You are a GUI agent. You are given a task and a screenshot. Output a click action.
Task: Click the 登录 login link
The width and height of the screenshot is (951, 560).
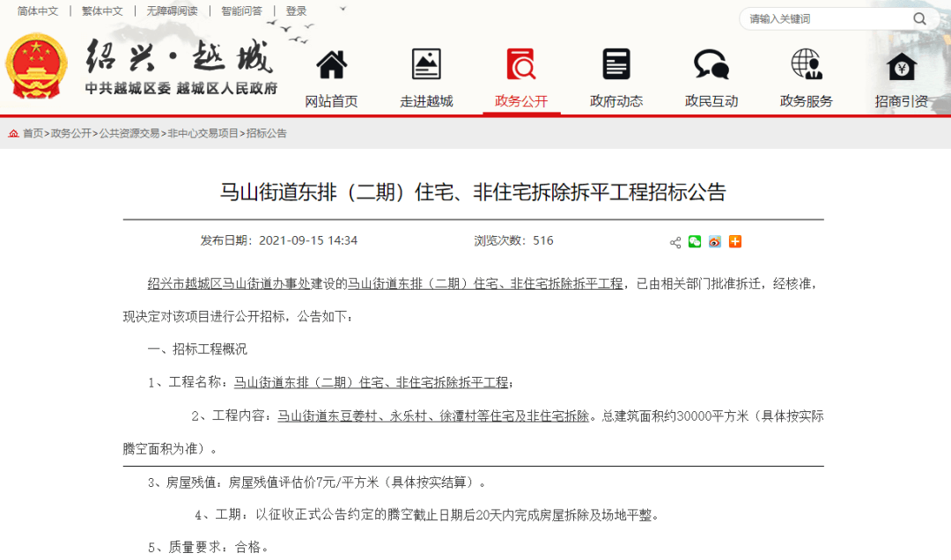coord(295,11)
